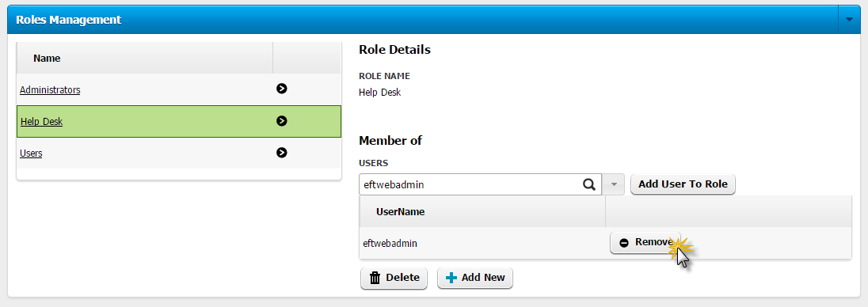The image size is (868, 307).
Task: Delete the Help Desk role
Action: click(394, 278)
